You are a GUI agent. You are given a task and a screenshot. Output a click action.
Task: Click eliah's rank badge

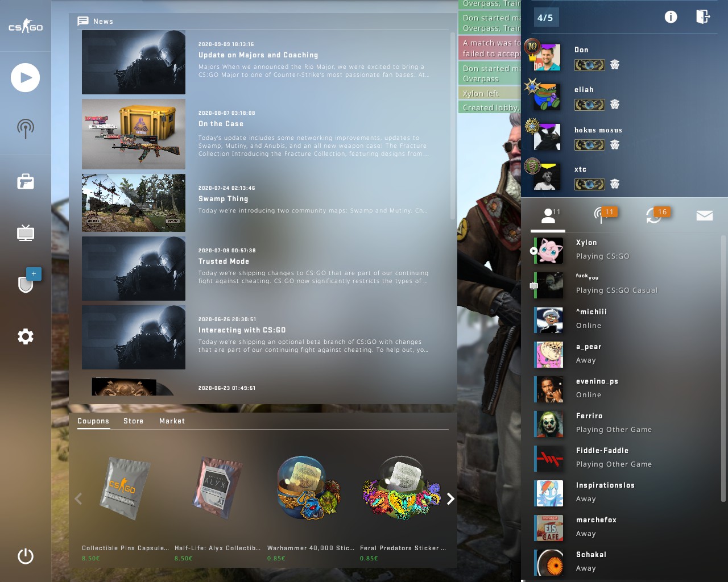tap(589, 105)
